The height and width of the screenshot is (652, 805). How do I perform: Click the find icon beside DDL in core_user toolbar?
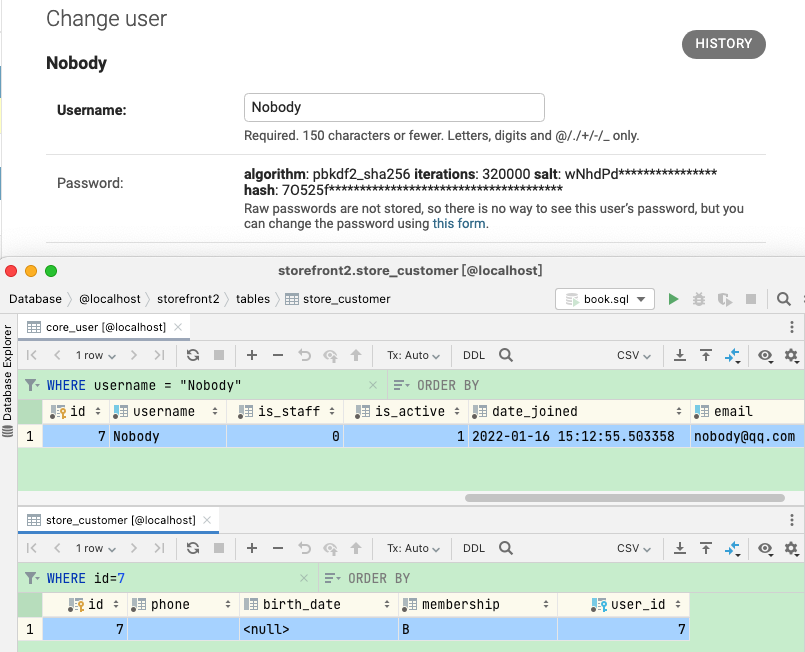pyautogui.click(x=506, y=355)
